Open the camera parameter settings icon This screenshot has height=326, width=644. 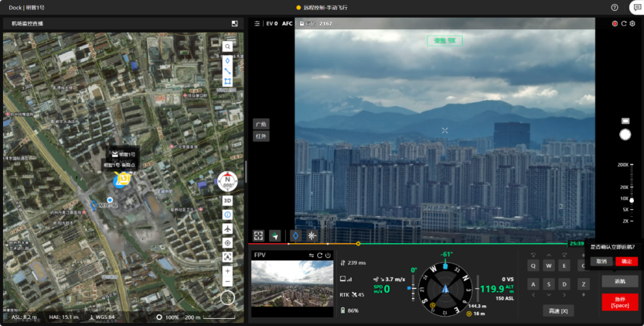click(257, 23)
